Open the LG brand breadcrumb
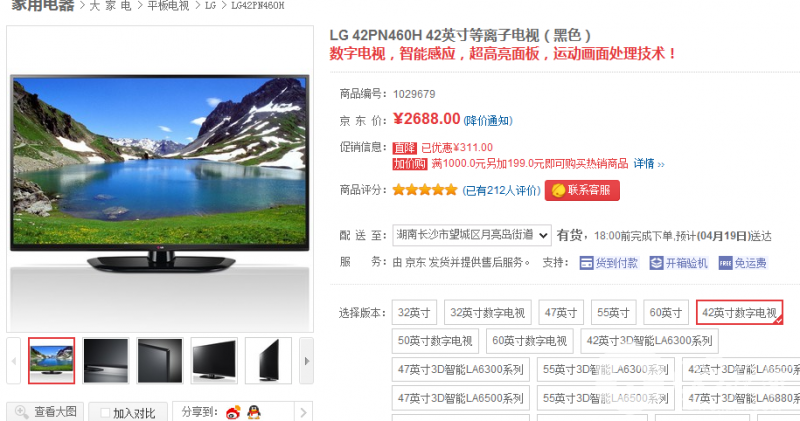This screenshot has width=800, height=421. tap(210, 6)
